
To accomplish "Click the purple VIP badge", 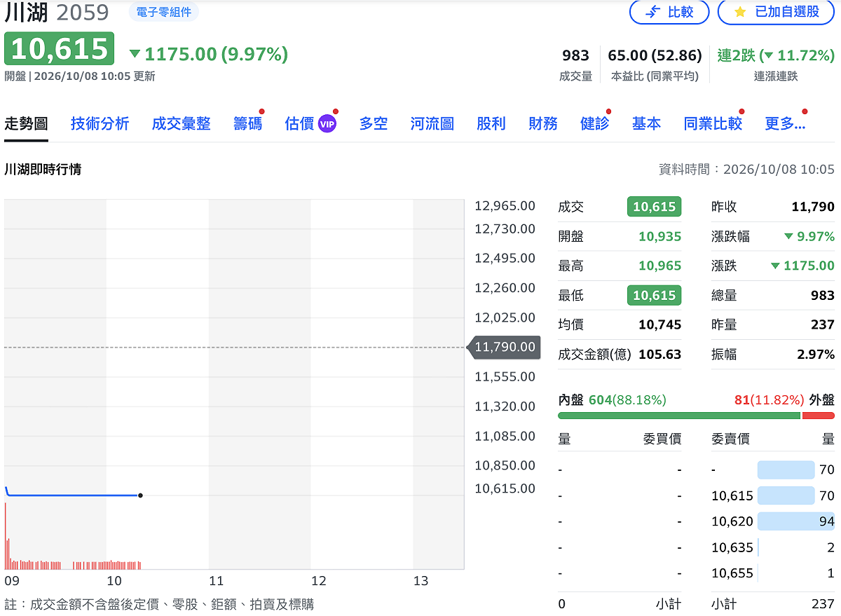I will [327, 124].
